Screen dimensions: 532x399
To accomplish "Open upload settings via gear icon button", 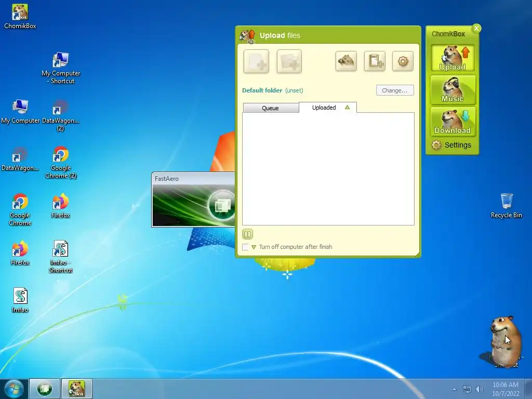I will 403,61.
